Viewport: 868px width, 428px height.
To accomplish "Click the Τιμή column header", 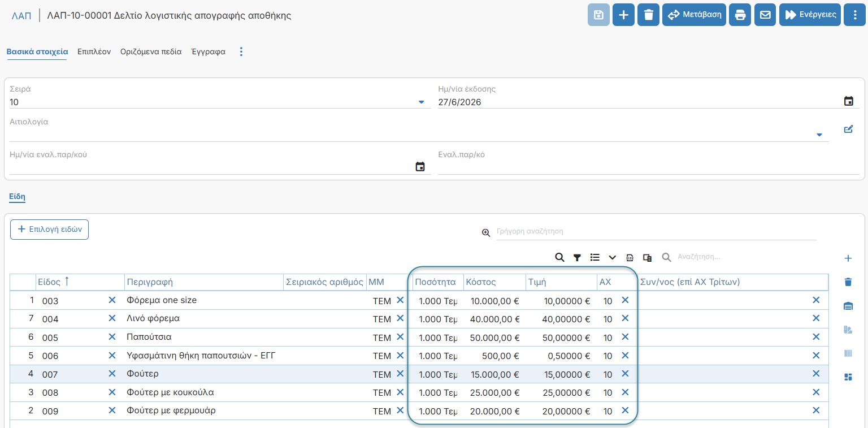I will point(561,282).
